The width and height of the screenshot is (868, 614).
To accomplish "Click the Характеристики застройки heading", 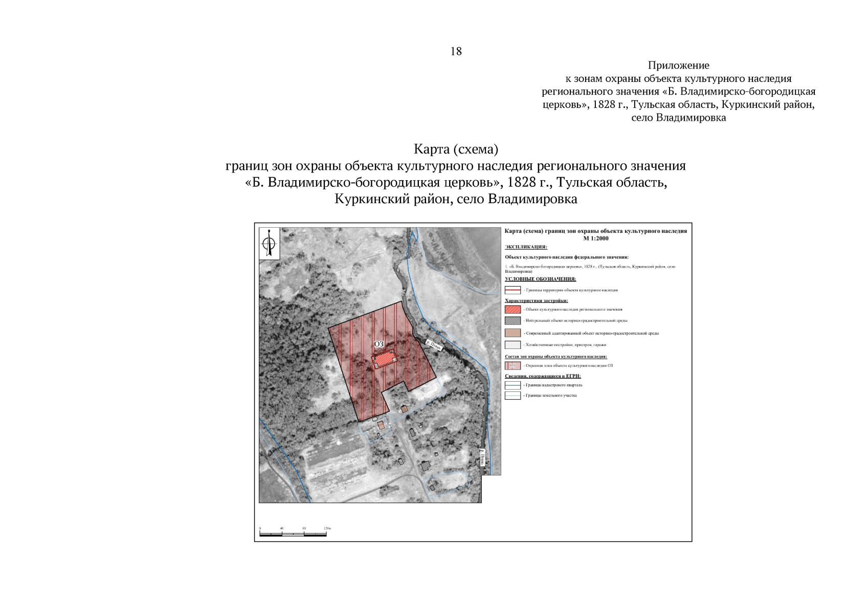I will (536, 301).
